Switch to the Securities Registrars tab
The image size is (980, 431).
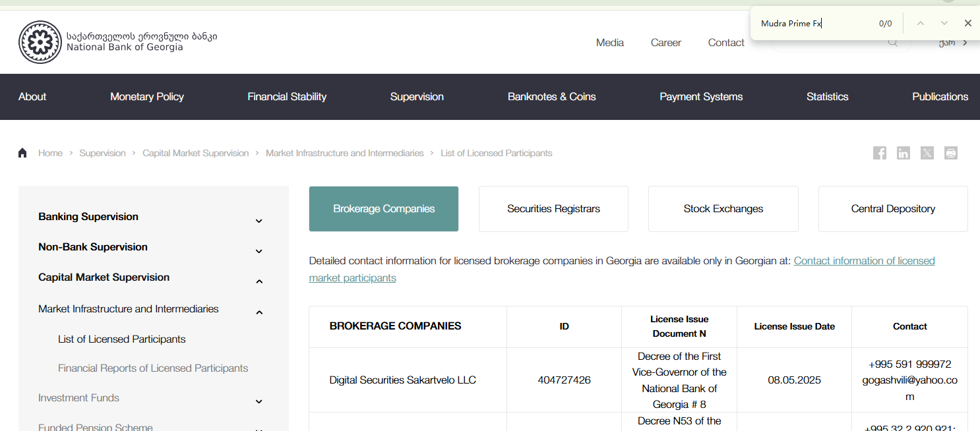(553, 209)
